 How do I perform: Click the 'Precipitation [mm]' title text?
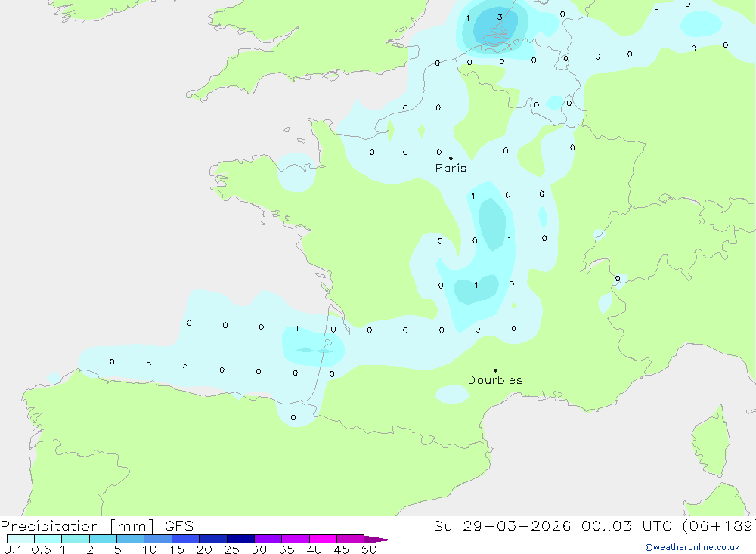77,526
